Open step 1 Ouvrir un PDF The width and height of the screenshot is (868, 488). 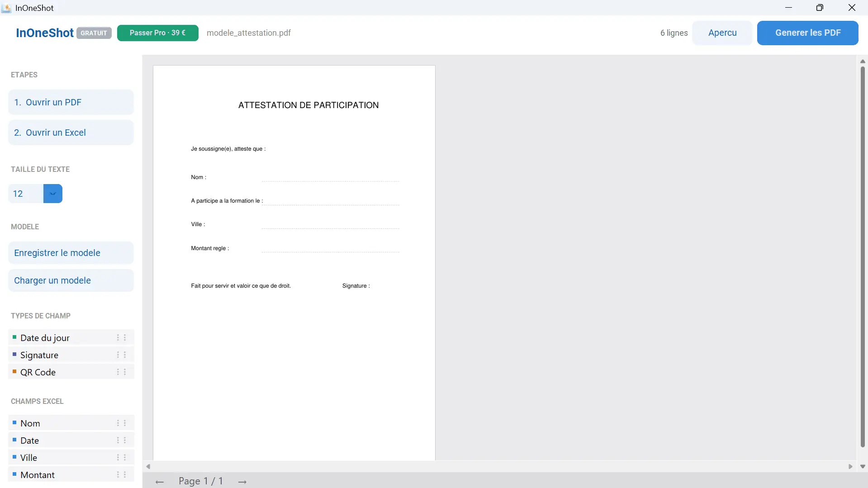[x=71, y=102]
